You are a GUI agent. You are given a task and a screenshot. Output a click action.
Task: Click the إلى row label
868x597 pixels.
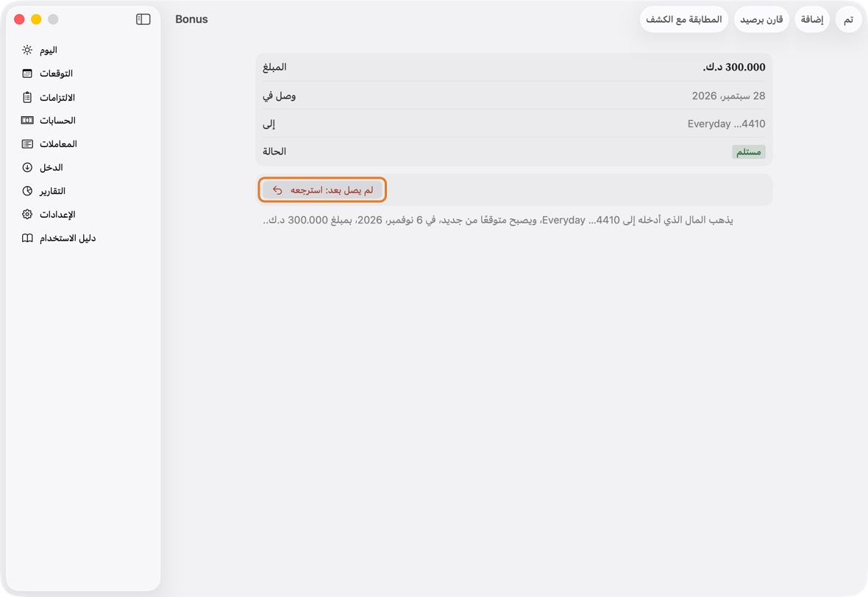click(x=268, y=124)
